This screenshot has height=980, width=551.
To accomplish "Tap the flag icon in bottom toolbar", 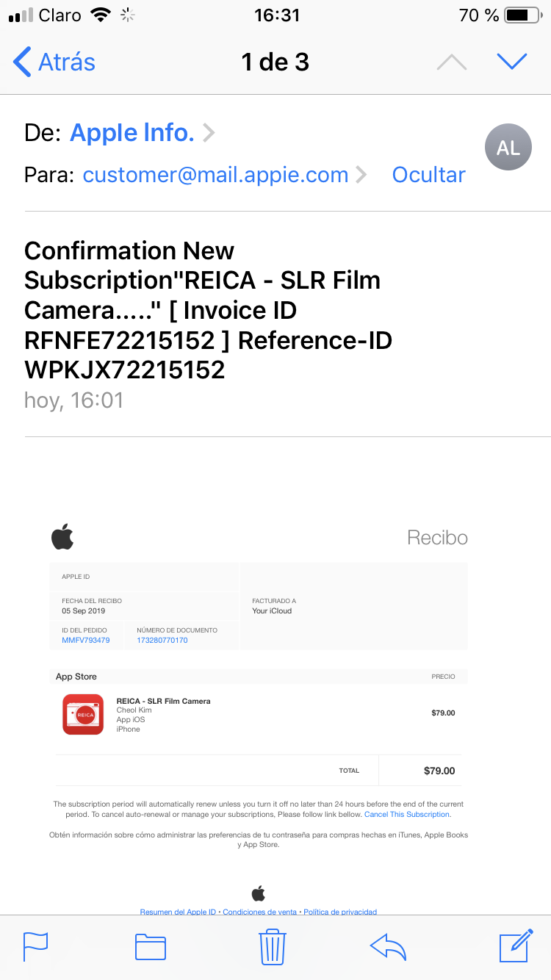I will (x=35, y=946).
